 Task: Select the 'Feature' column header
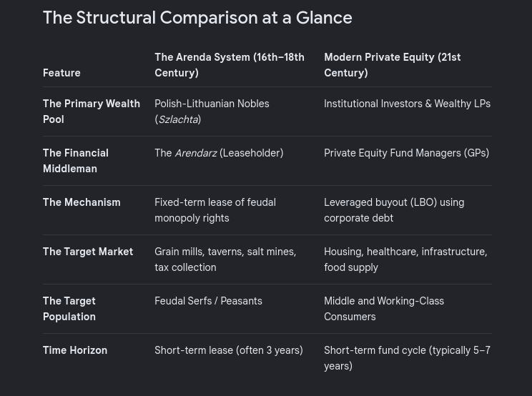[x=61, y=73]
